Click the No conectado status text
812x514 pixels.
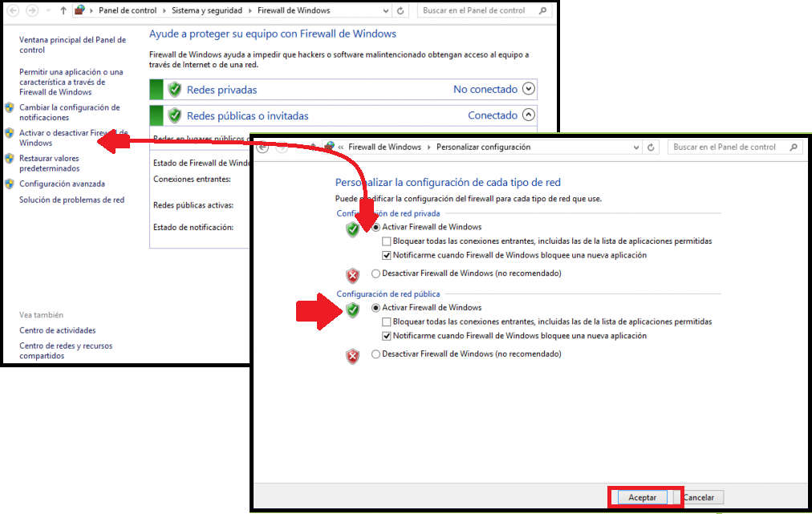(x=485, y=89)
